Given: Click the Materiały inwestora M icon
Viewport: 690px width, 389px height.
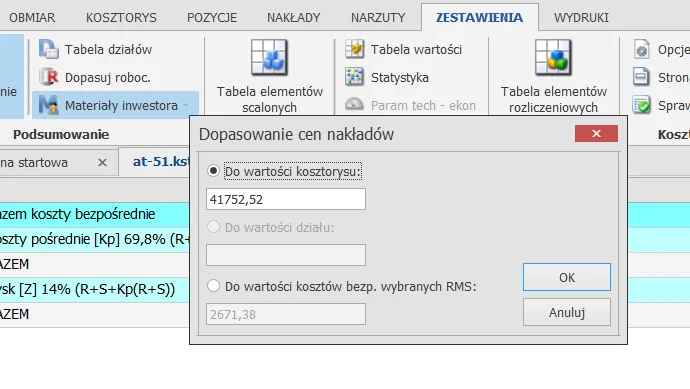Looking at the screenshot, I should [x=48, y=105].
